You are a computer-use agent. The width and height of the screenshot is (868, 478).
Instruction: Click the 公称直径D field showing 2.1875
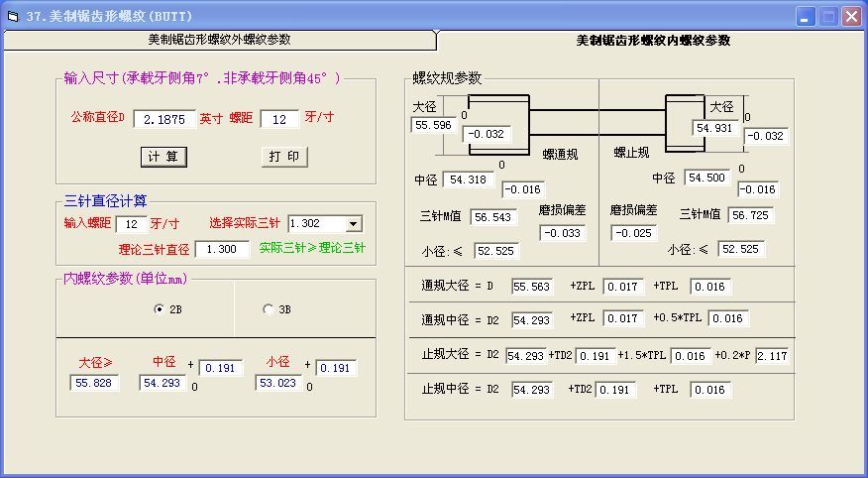point(164,119)
